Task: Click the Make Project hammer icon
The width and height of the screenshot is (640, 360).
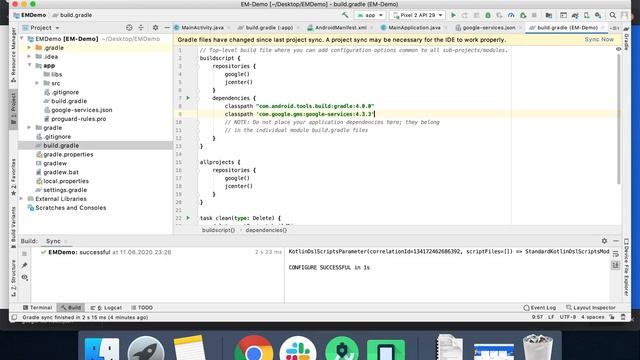Action: (x=345, y=15)
